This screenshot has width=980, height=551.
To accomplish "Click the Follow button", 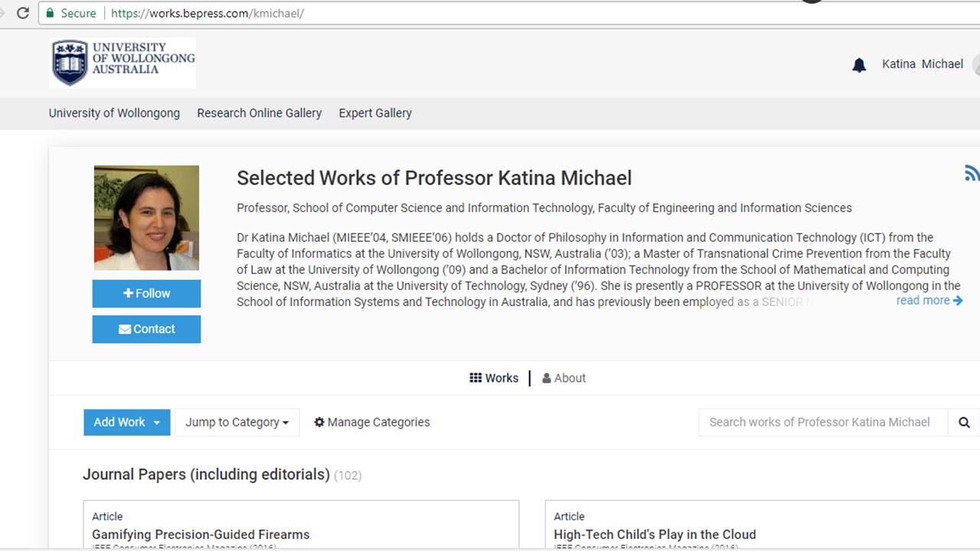I will point(146,294).
